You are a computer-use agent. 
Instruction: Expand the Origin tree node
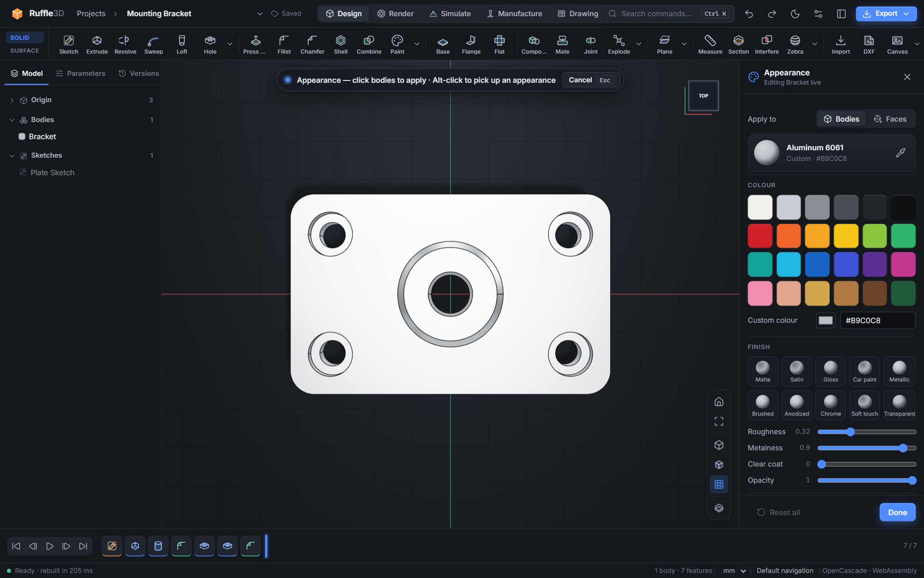click(12, 100)
